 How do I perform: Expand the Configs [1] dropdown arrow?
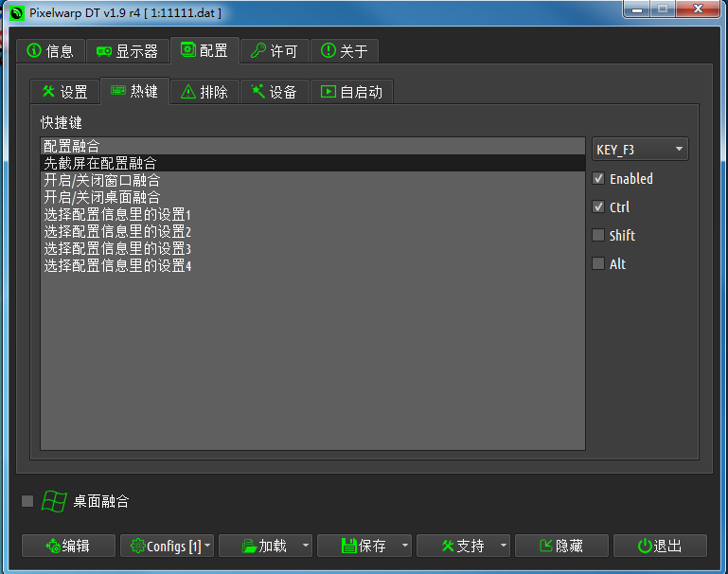(x=208, y=546)
